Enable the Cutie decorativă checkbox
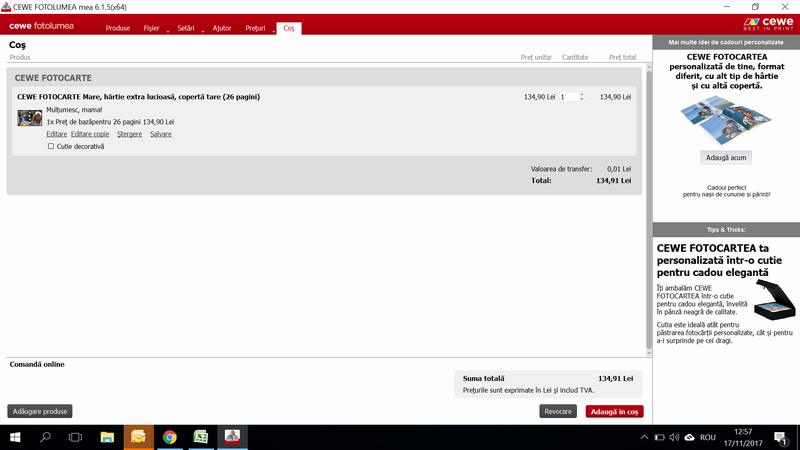This screenshot has width=800, height=450. [51, 146]
